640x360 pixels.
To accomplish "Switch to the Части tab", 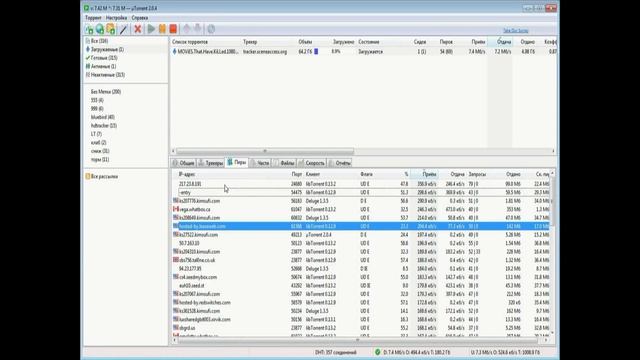I will [260, 163].
